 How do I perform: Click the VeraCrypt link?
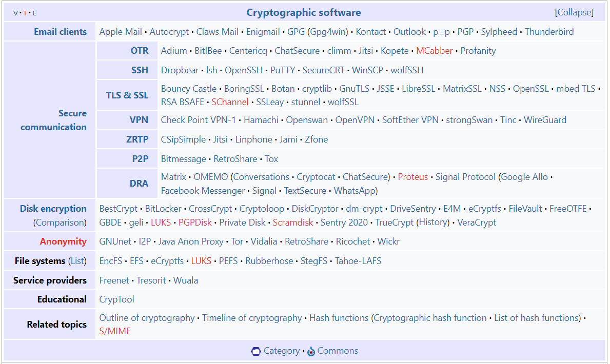[477, 223]
